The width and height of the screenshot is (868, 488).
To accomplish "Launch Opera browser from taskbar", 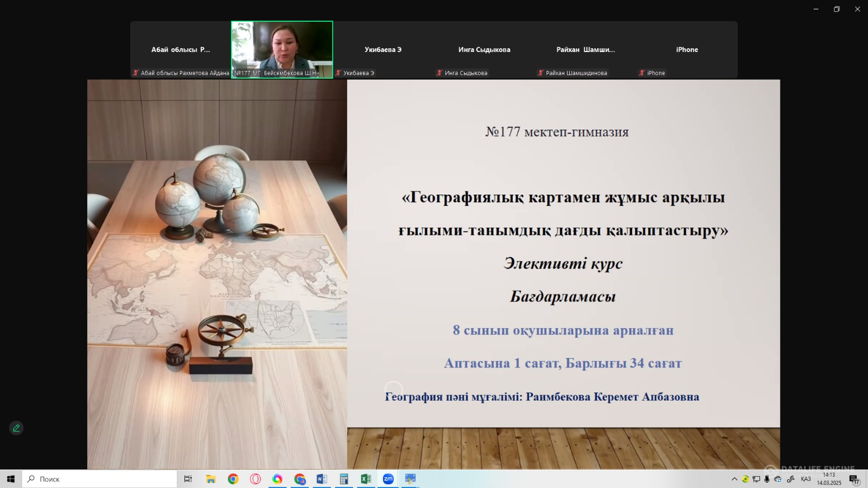I will click(x=256, y=479).
